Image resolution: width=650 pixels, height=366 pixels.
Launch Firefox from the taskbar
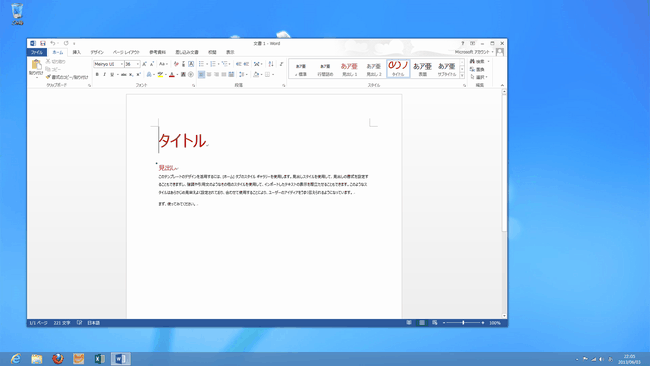[58, 359]
